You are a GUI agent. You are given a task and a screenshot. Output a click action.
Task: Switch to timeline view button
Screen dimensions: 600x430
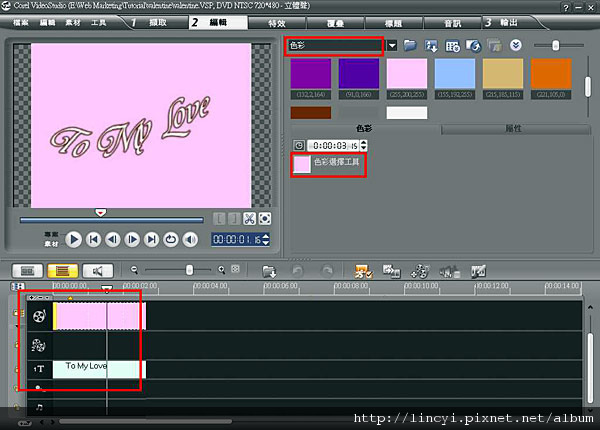[62, 271]
